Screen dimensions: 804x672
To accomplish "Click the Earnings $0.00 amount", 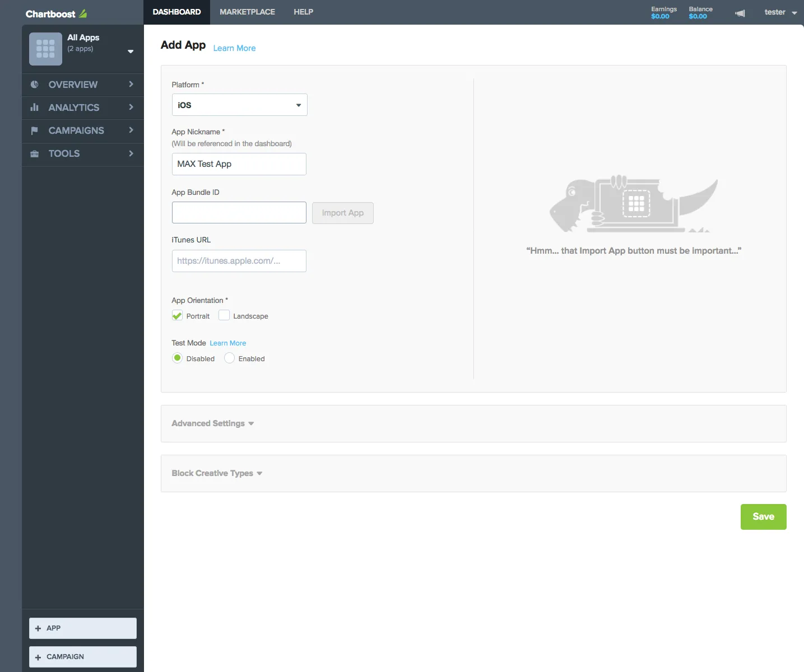I will coord(660,16).
